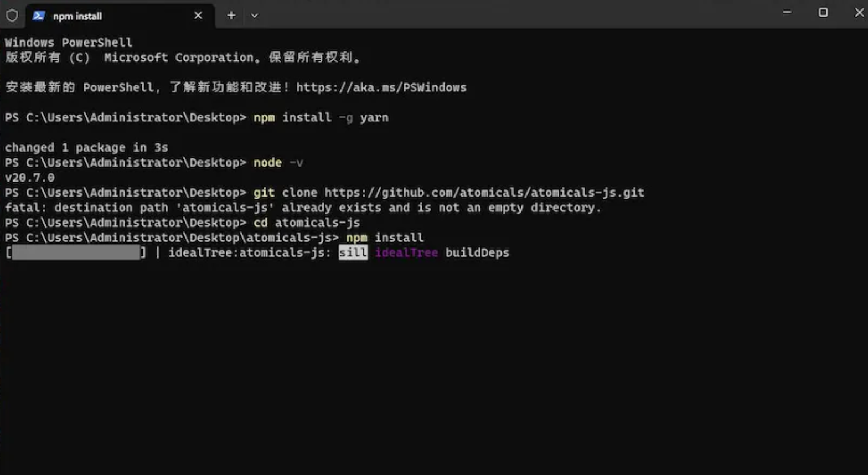Image resolution: width=868 pixels, height=475 pixels.
Task: Open the https://aka.ms/PSWindows link
Action: point(381,87)
